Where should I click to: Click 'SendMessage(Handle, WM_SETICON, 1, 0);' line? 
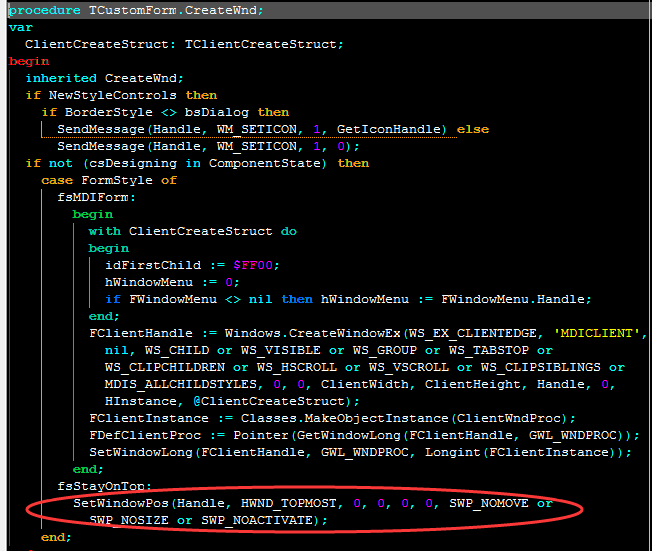[x=208, y=146]
